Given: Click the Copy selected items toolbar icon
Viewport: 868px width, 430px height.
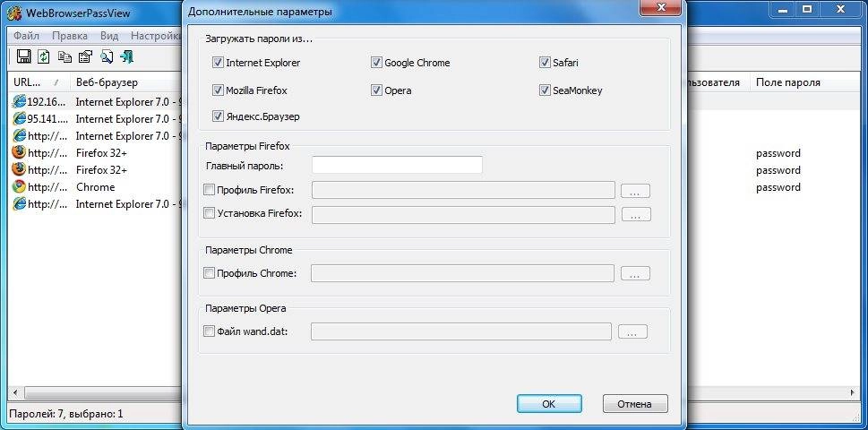Looking at the screenshot, I should [x=64, y=56].
